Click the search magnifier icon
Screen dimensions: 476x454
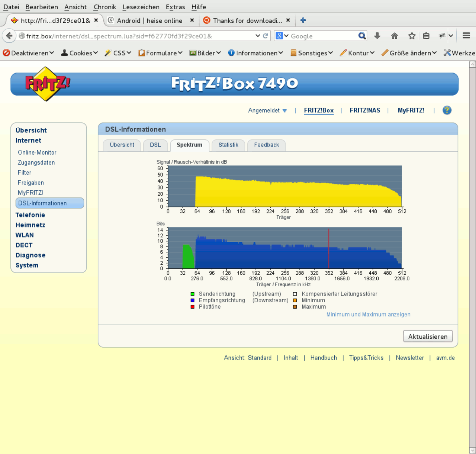[362, 36]
